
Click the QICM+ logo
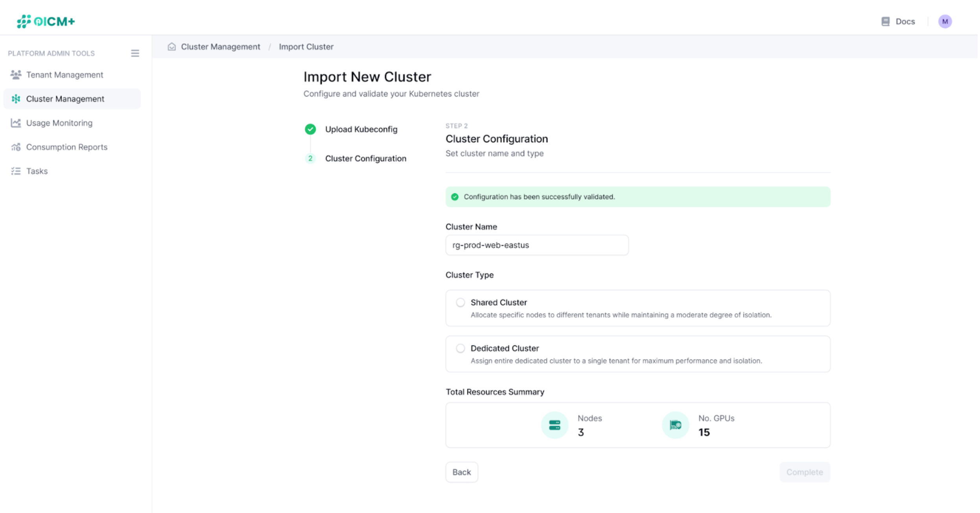(45, 21)
